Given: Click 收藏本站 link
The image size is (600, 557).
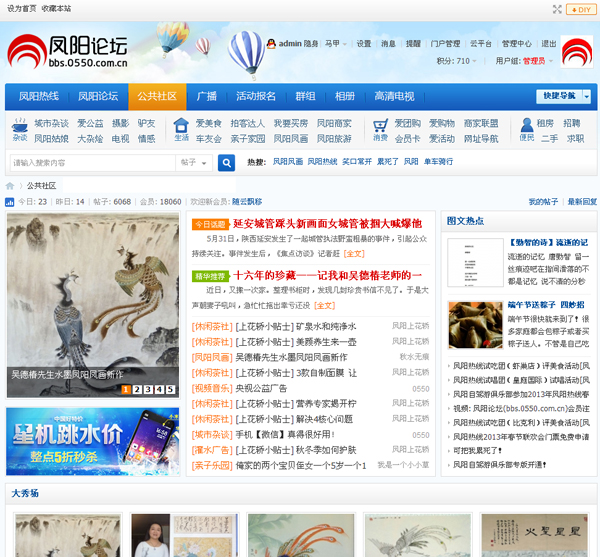Looking at the screenshot, I should pyautogui.click(x=56, y=8).
